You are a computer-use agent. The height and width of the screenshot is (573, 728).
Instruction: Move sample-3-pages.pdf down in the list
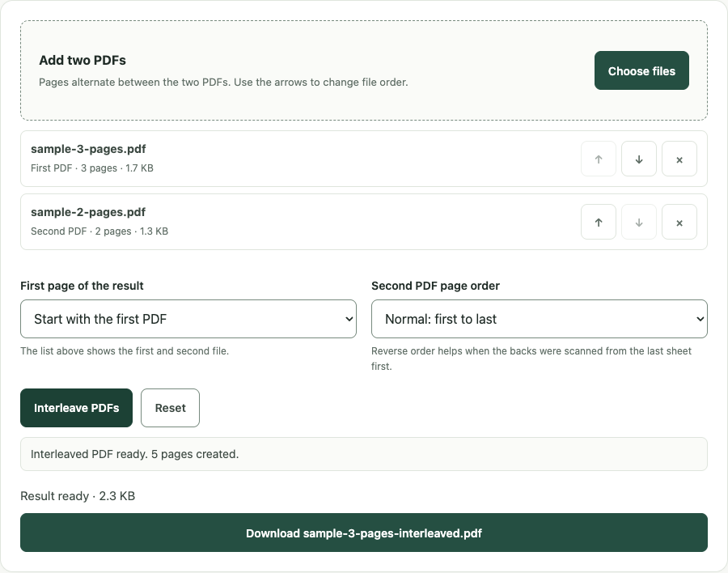pyautogui.click(x=639, y=159)
